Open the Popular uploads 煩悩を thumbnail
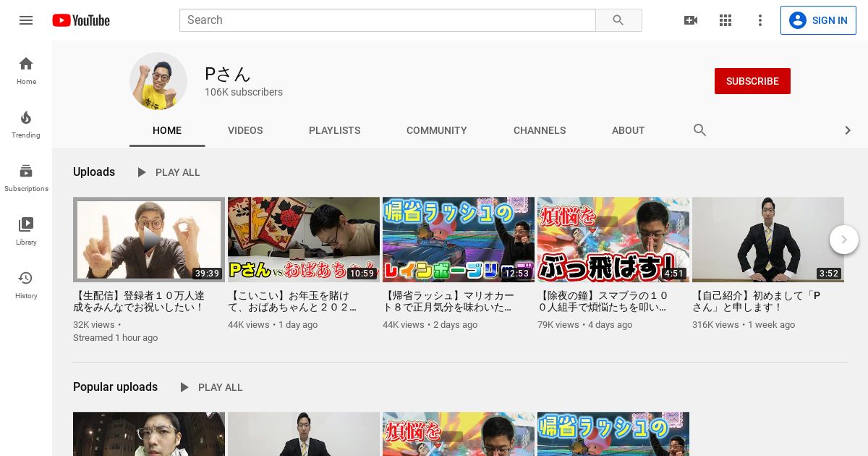Screen dimensions: 868x456 tap(459, 434)
